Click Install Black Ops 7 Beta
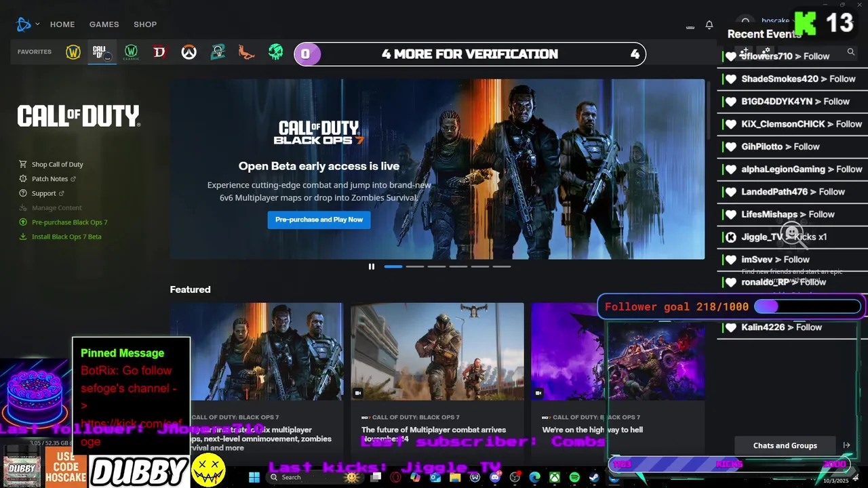 coord(60,237)
